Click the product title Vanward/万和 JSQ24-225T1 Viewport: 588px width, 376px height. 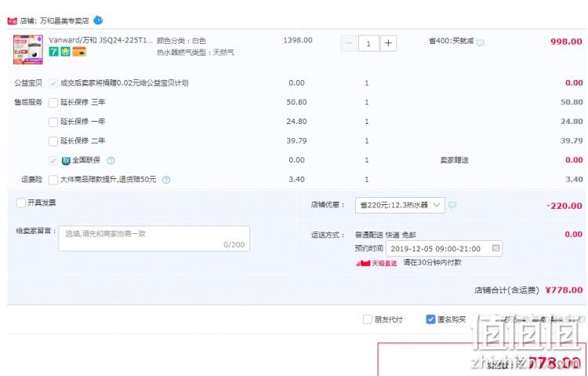[x=101, y=41]
